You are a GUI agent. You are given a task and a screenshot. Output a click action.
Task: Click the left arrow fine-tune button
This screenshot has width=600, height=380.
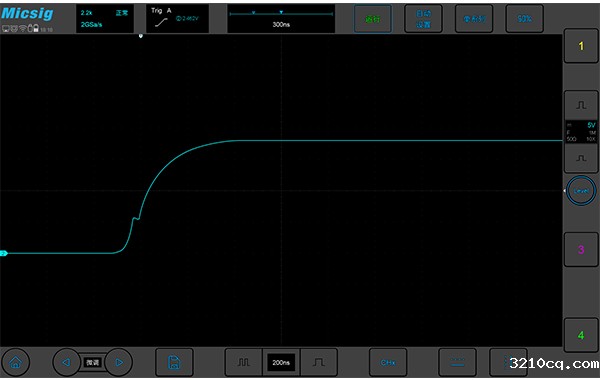[66, 362]
